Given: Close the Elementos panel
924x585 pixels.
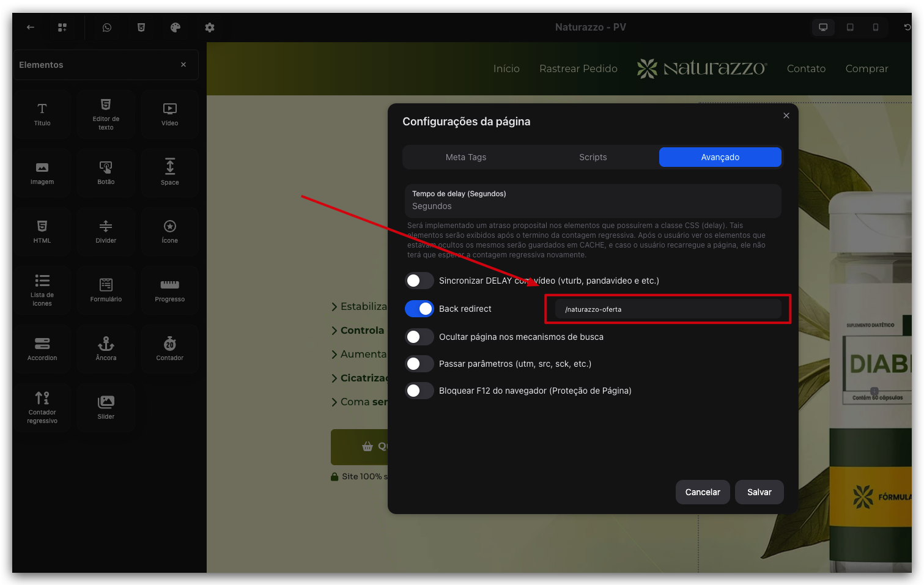Looking at the screenshot, I should 183,65.
